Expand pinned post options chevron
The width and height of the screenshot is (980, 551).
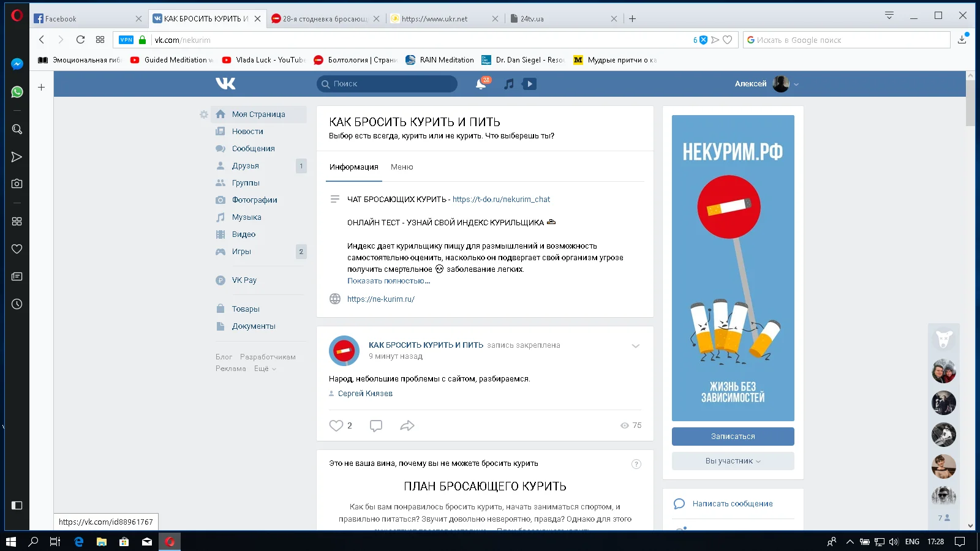tap(636, 346)
